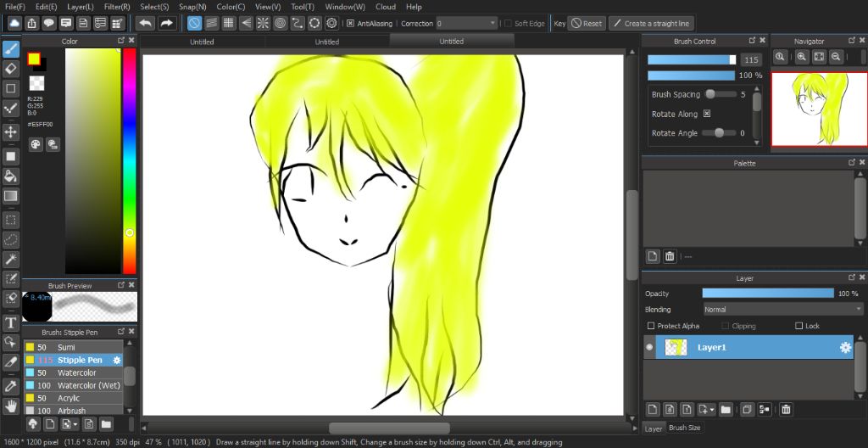Click the Undo arrow in toolbar
This screenshot has width=868, height=448.
[146, 23]
